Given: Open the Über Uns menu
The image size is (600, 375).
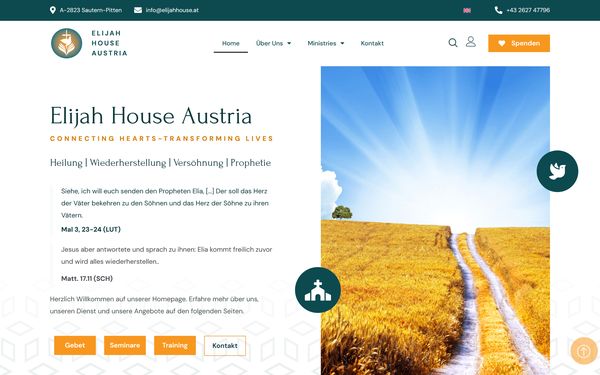Looking at the screenshot, I should (269, 43).
